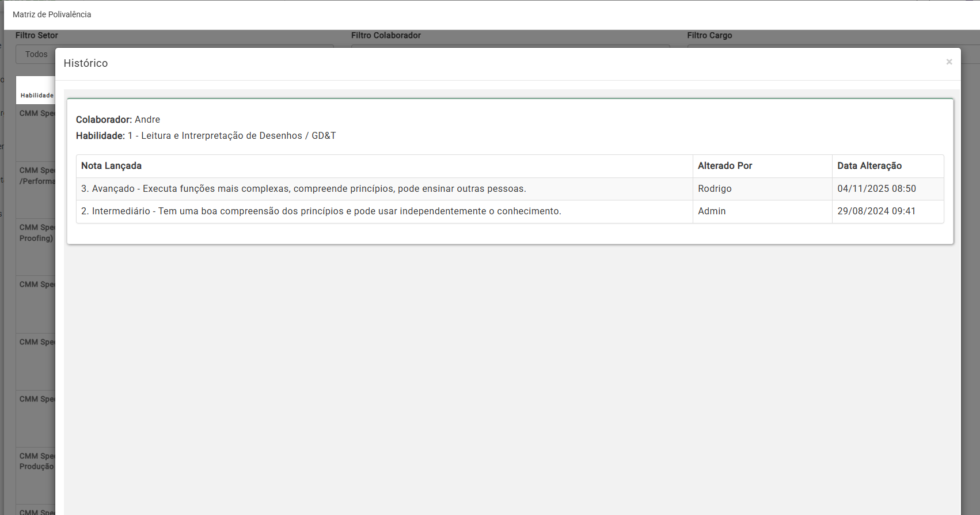This screenshot has height=515, width=980.
Task: Click the 04/11/2025 08:50 date cell
Action: [876, 189]
